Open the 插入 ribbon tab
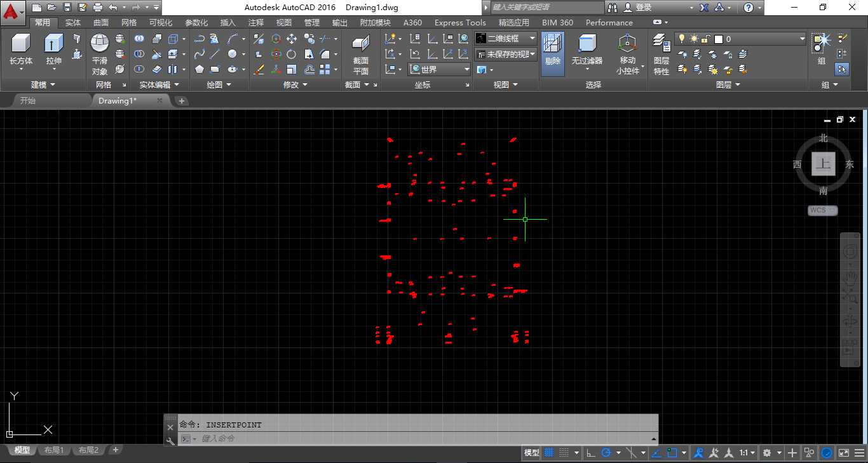The width and height of the screenshot is (868, 463). pos(227,22)
